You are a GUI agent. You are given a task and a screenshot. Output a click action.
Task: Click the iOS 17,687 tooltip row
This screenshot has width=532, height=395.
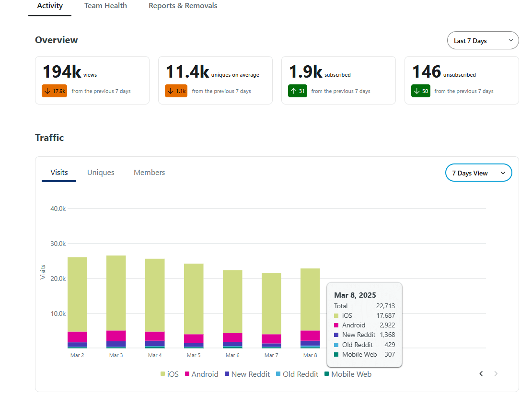[364, 315]
